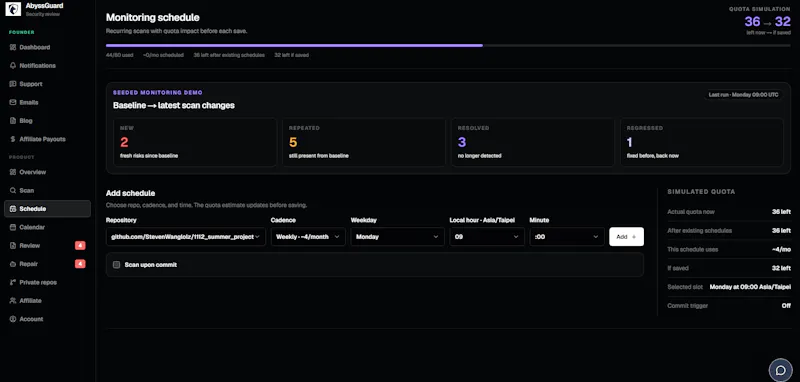800x382 pixels.
Task: Click the 36 → 32 quota simulation value
Action: point(767,21)
